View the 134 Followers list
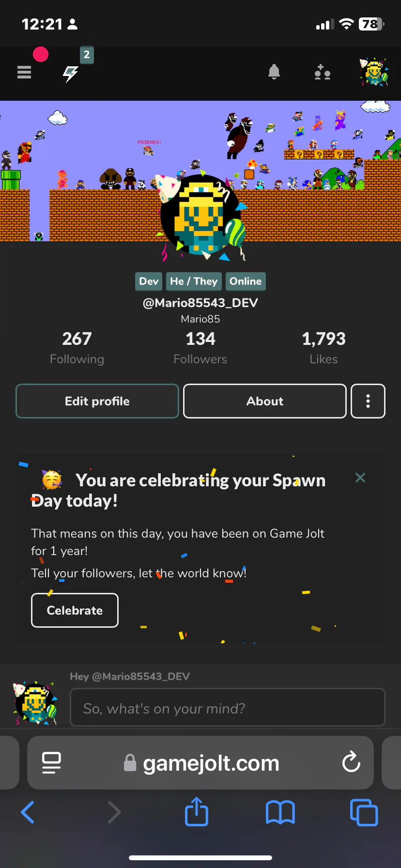The image size is (401, 868). (200, 348)
